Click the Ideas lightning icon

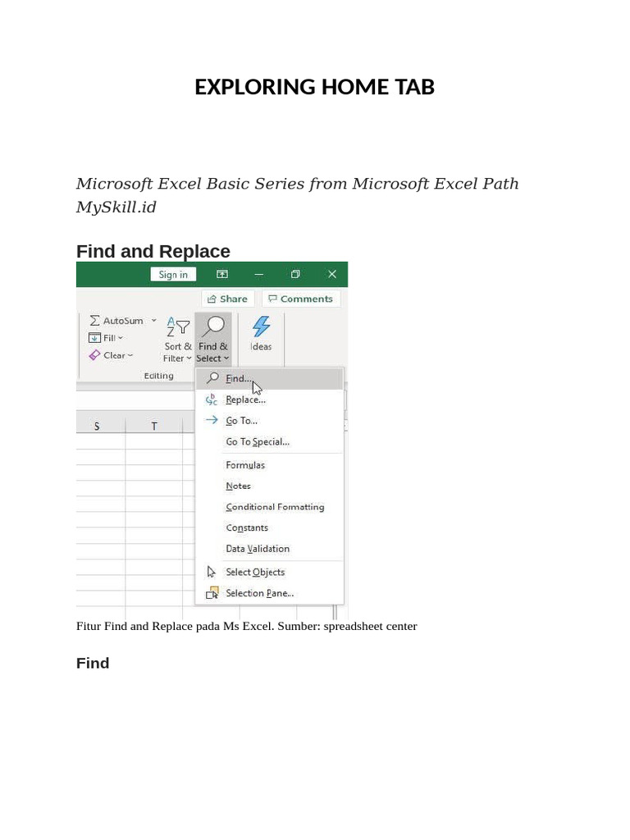[261, 326]
